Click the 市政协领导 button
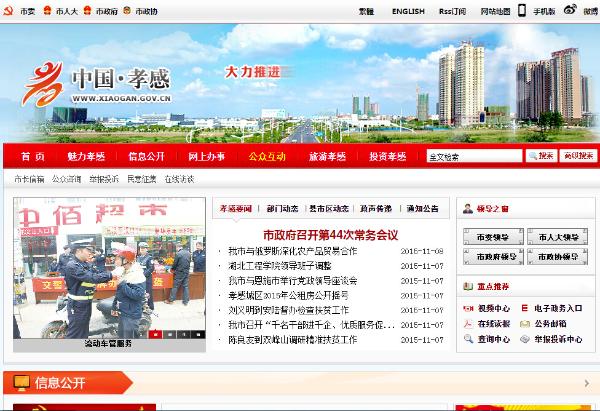This screenshot has width=600, height=411. pyautogui.click(x=558, y=256)
